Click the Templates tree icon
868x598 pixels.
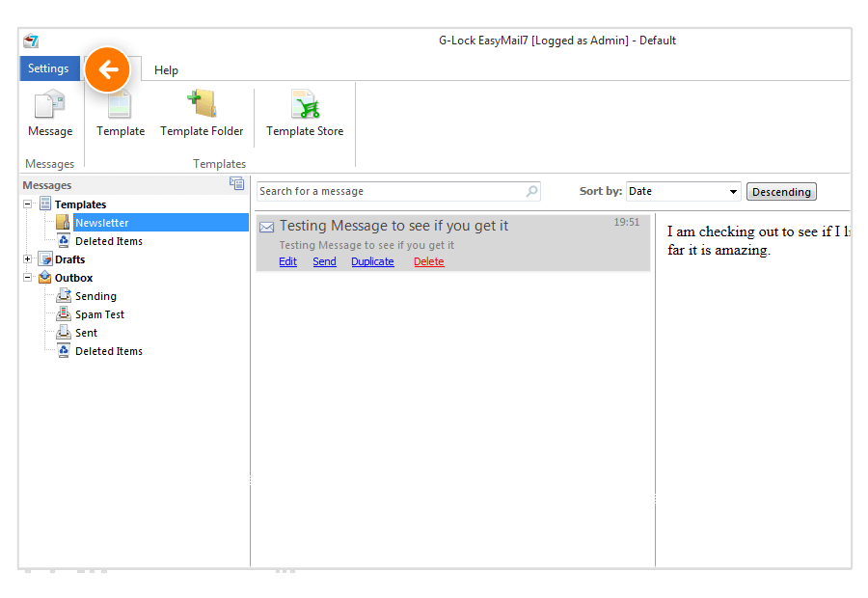tap(45, 204)
